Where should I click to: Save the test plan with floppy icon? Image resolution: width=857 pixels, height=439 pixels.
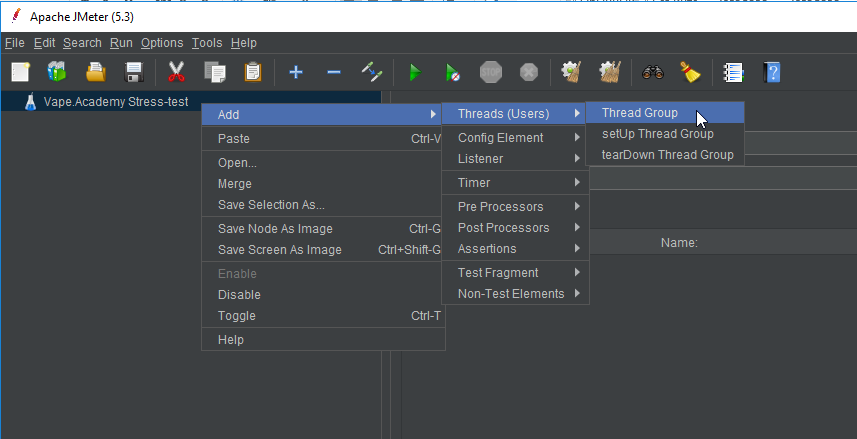(133, 72)
